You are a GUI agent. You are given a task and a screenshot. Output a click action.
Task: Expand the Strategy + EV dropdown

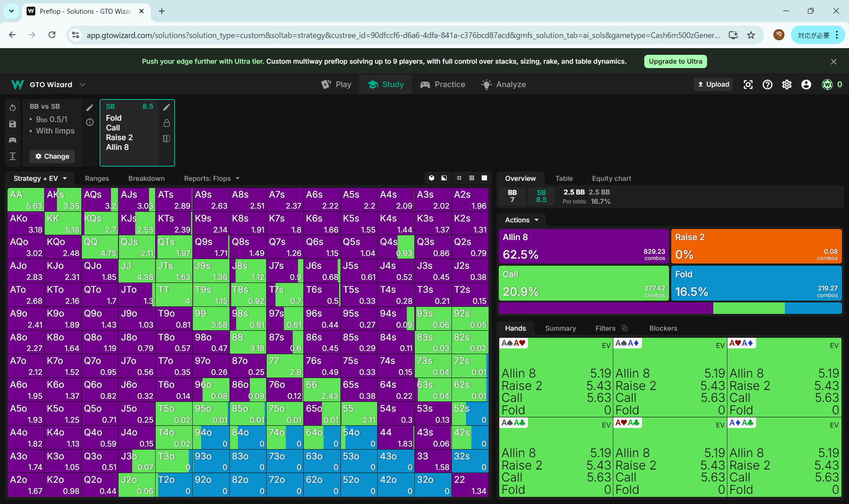[40, 179]
